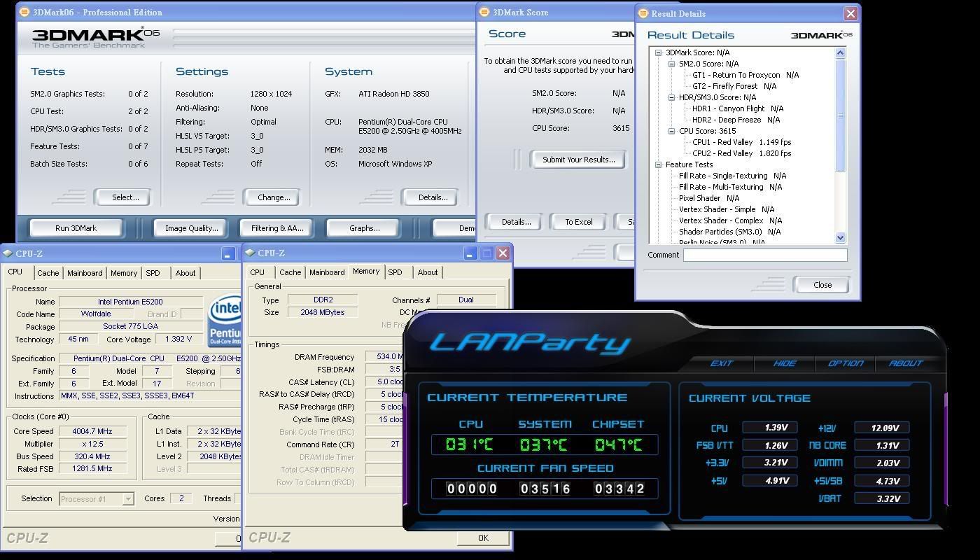Click the icon in the front CPU-Z title bar
The image size is (980, 560).
pos(250,253)
